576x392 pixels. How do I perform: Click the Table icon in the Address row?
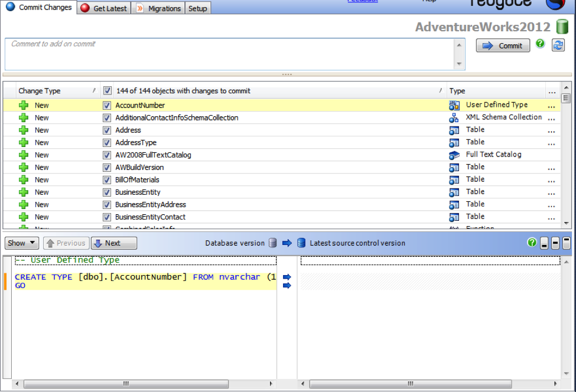coord(454,130)
